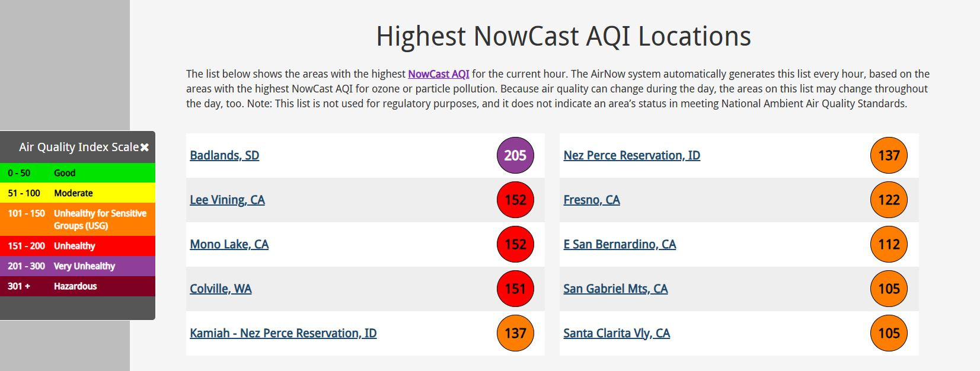Open Nez Perce Reservation, ID link
Viewport: 980px width, 371px height.
pos(632,155)
